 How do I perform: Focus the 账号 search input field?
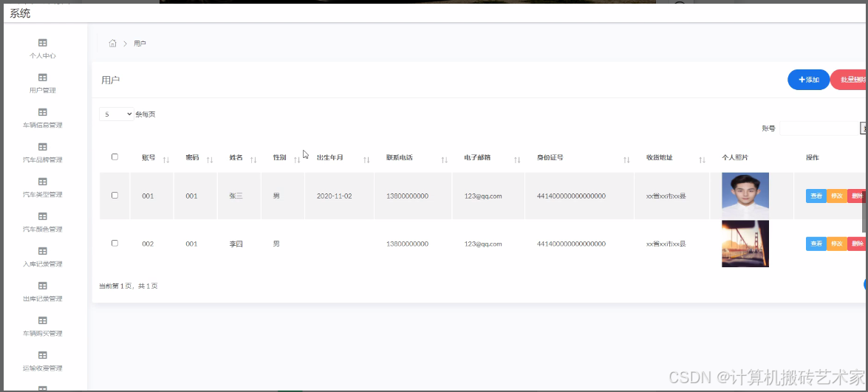coord(819,128)
